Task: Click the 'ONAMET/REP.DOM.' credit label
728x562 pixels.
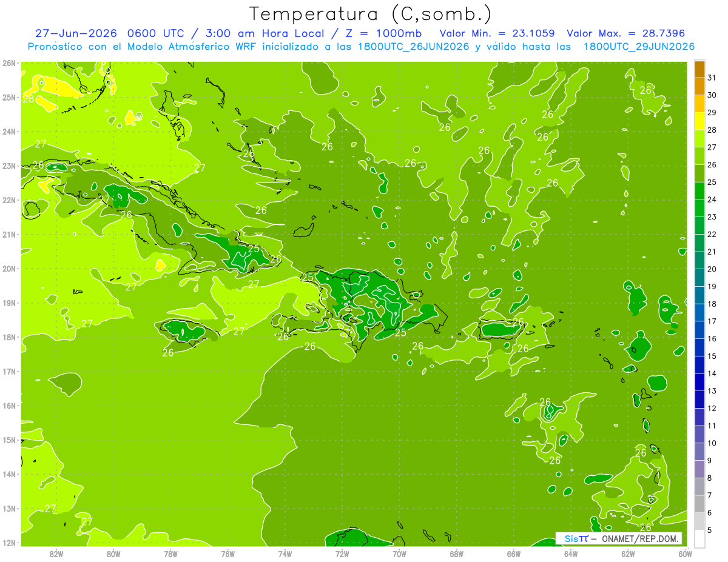Action: click(639, 538)
